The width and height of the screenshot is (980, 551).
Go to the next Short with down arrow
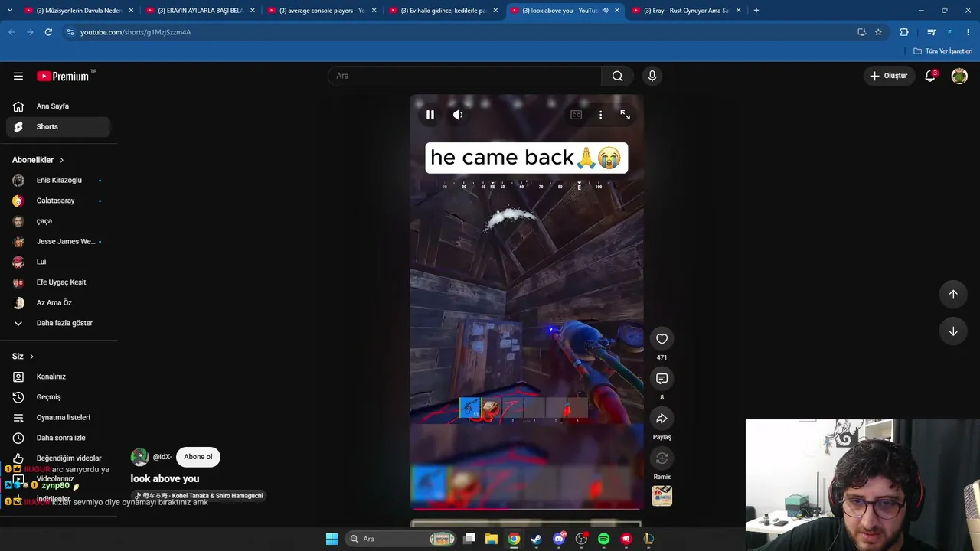tap(953, 331)
